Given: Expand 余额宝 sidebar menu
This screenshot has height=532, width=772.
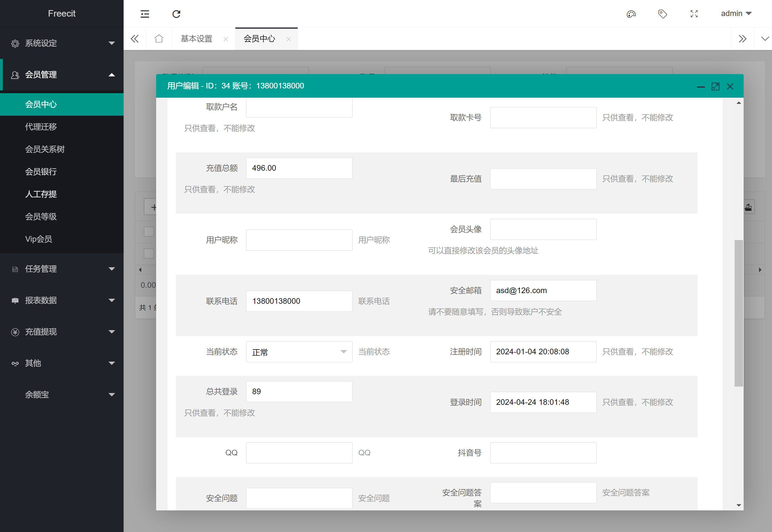Looking at the screenshot, I should click(x=62, y=394).
